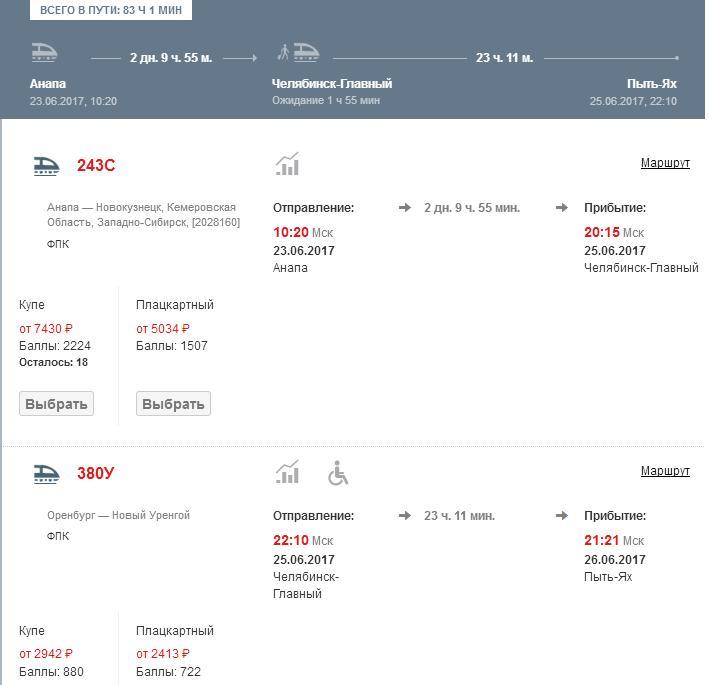Click train number 243С
Image resolution: width=709 pixels, height=685 pixels.
pyautogui.click(x=96, y=166)
